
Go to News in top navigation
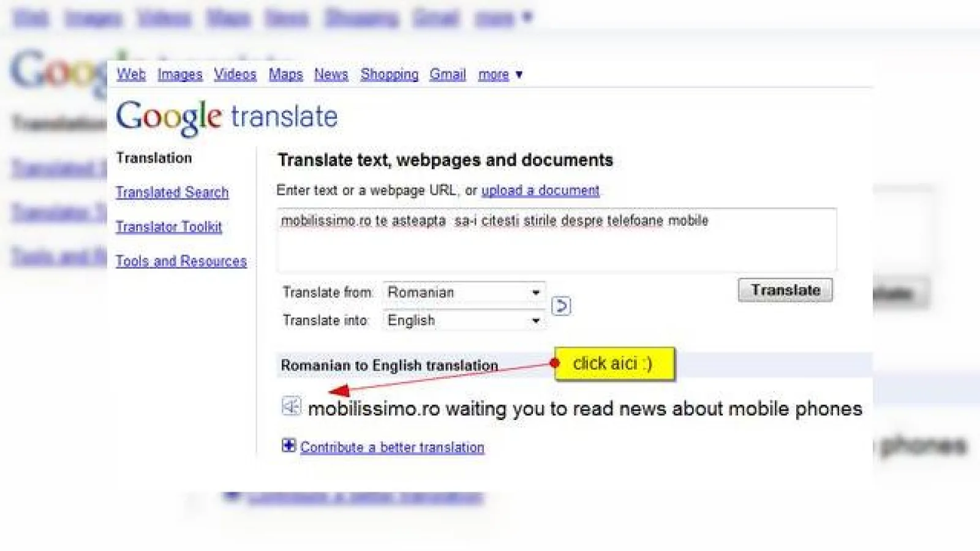[331, 74]
